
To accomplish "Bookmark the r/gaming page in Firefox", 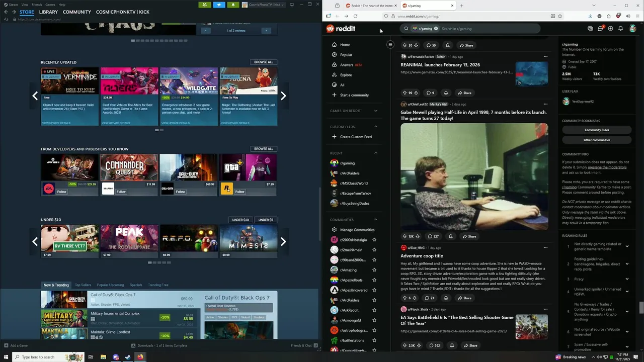I will tap(559, 16).
